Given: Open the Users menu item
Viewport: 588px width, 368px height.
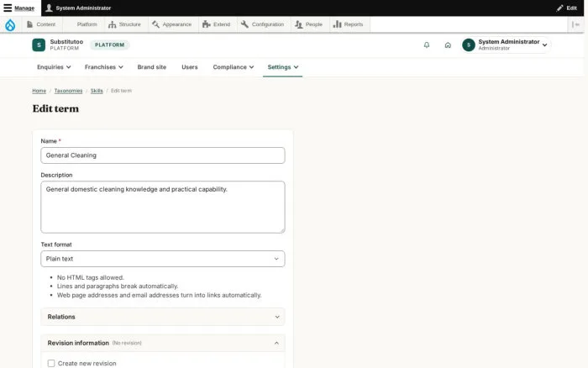Looking at the screenshot, I should 189,67.
